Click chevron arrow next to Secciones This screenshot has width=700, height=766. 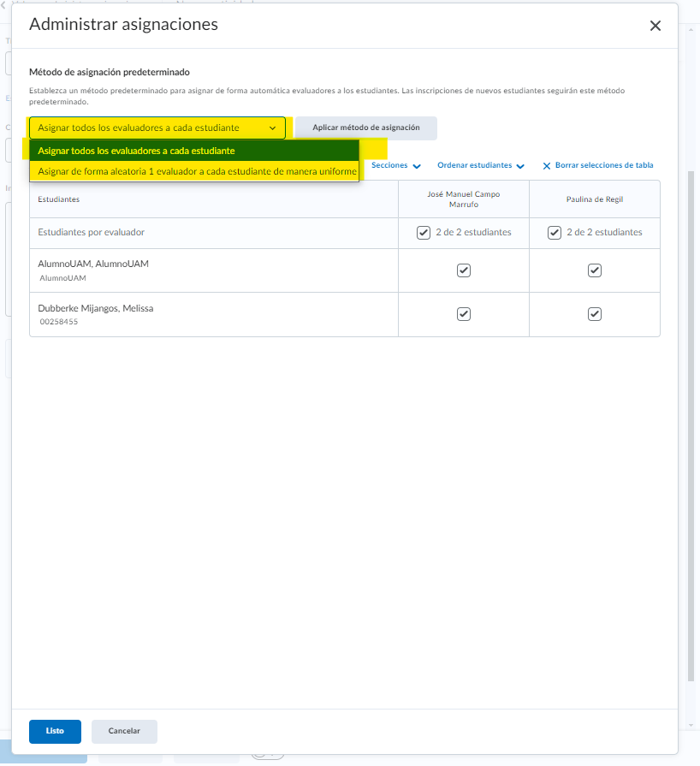(x=417, y=166)
